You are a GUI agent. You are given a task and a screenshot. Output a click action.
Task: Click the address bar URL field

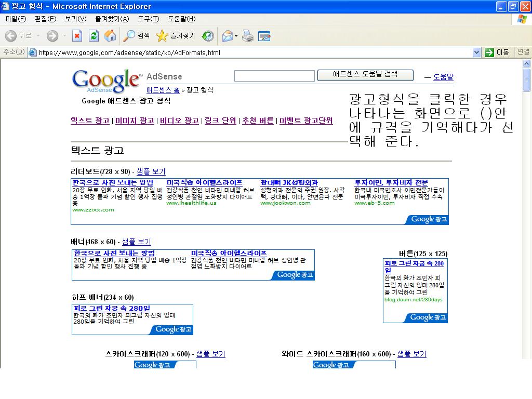(255, 52)
